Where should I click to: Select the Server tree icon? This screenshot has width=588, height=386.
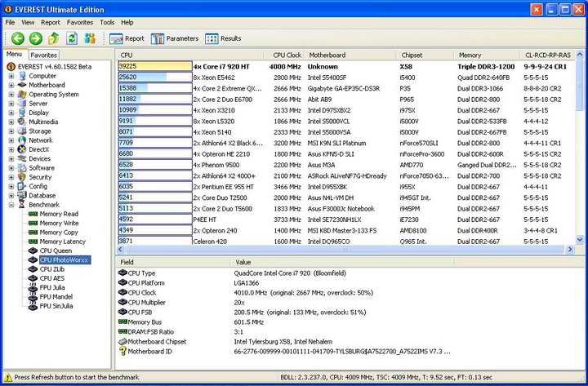[22, 104]
